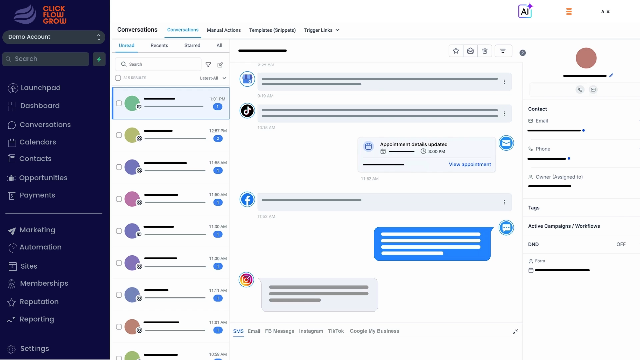This screenshot has width=640, height=360.
Task: Click the contact's avatar in details panel
Action: click(x=586, y=58)
